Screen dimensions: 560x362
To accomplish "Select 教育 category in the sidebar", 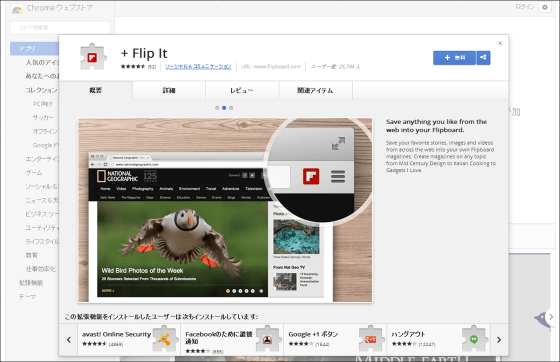I will pos(31,255).
